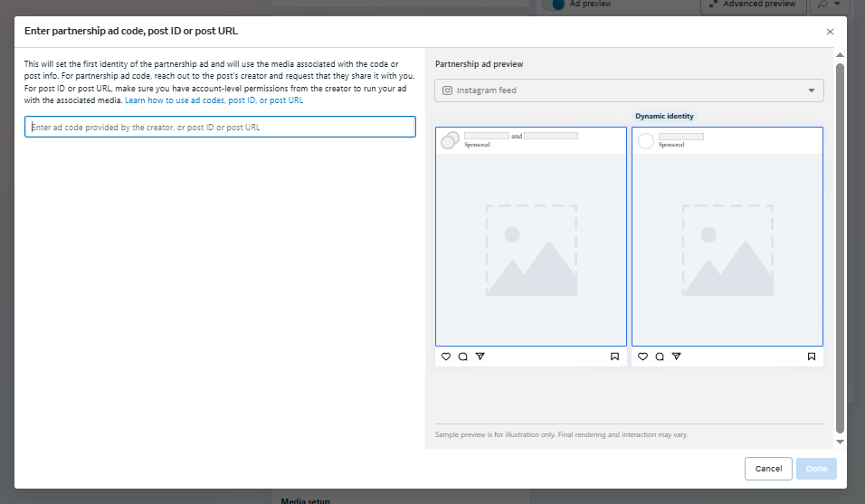The width and height of the screenshot is (865, 504).
Task: Click the bookmark icon on the Dynamic identity preview
Action: click(x=811, y=357)
